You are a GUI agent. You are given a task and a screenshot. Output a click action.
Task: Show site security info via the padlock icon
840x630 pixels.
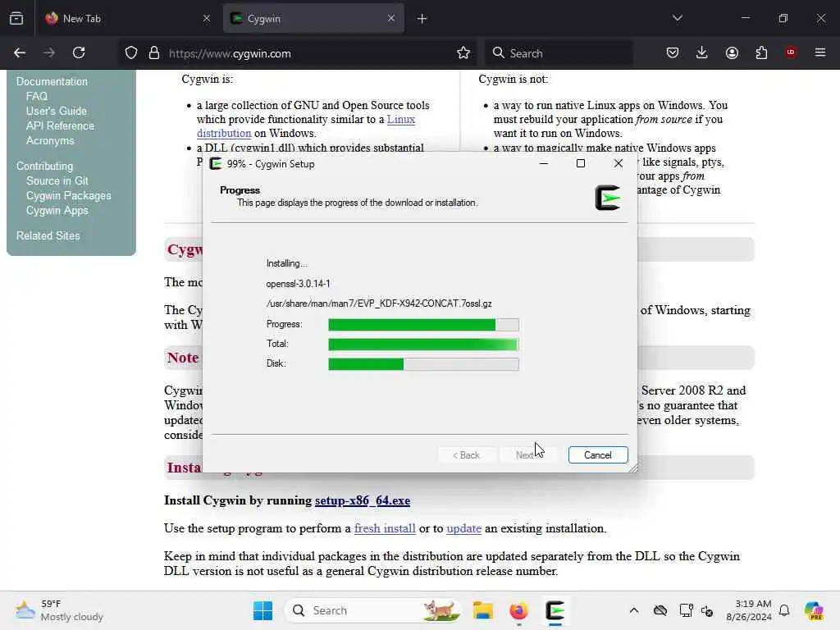point(154,53)
